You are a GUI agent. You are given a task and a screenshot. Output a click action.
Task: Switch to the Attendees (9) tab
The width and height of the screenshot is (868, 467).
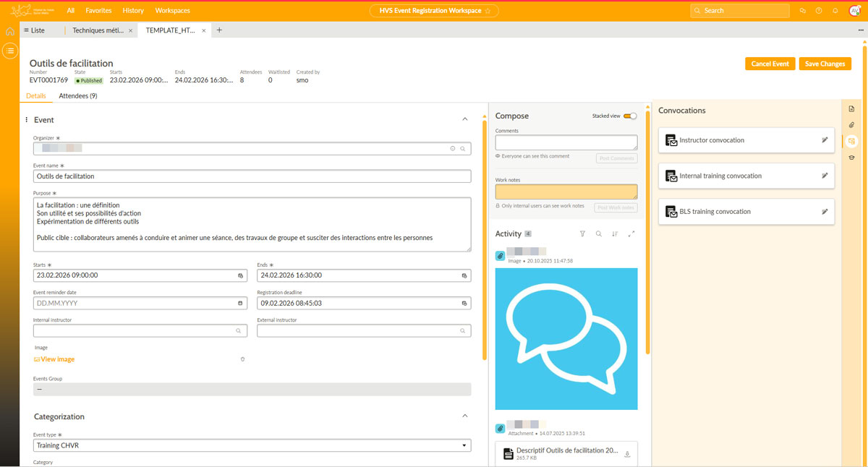point(78,96)
